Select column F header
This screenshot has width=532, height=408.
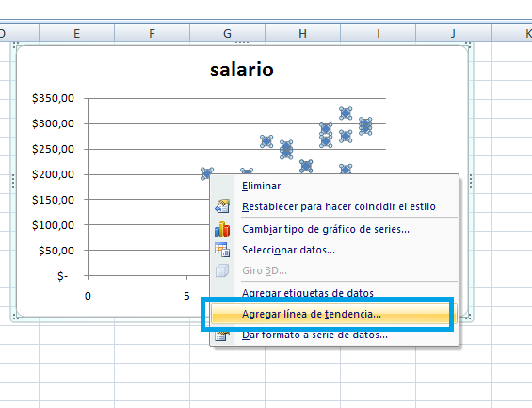coord(152,33)
